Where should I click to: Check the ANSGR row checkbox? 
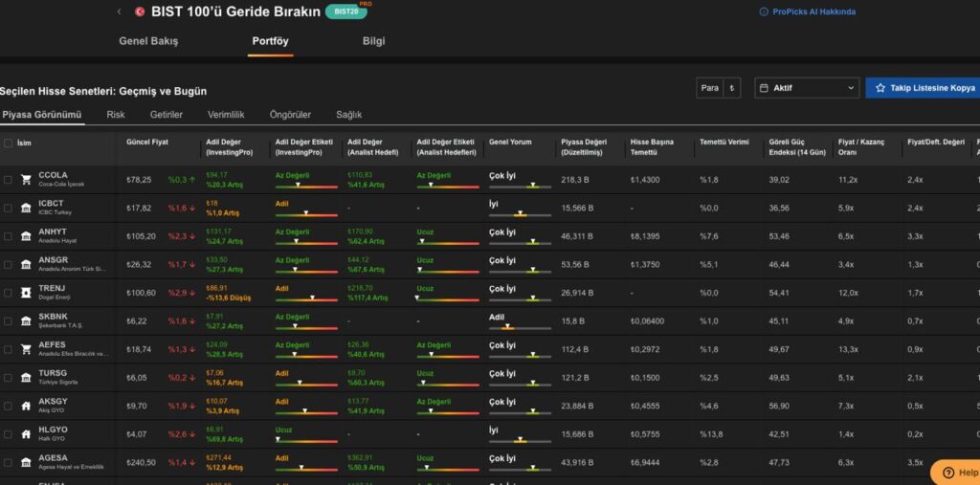pyautogui.click(x=8, y=264)
